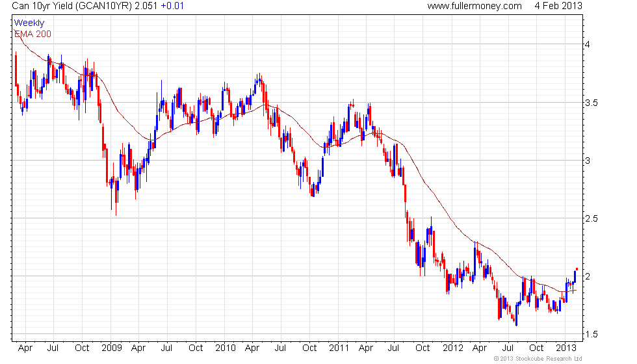The image size is (637, 364).
Task: Select the Apr label right after 2011
Action: [366, 348]
